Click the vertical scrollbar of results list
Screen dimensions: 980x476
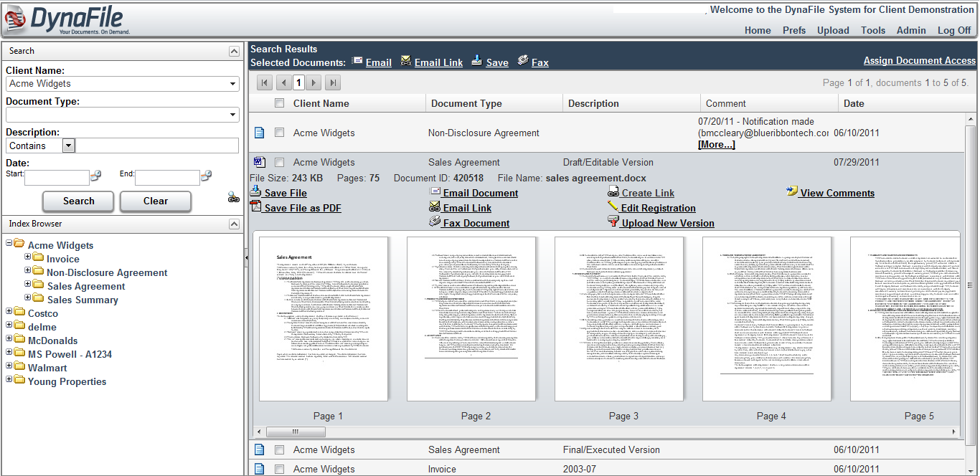pos(971,285)
